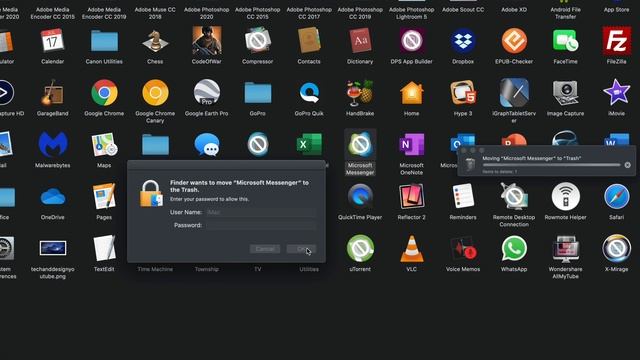Open TextEdit

(x=104, y=248)
